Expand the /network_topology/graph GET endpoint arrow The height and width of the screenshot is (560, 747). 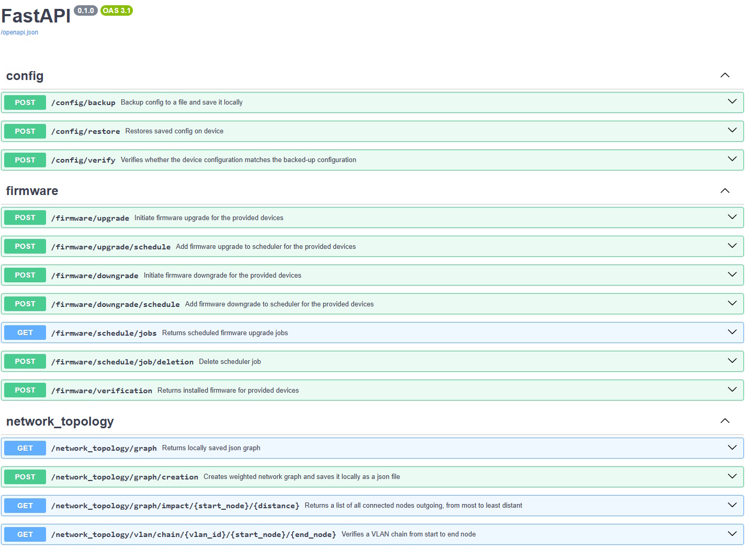pyautogui.click(x=732, y=448)
